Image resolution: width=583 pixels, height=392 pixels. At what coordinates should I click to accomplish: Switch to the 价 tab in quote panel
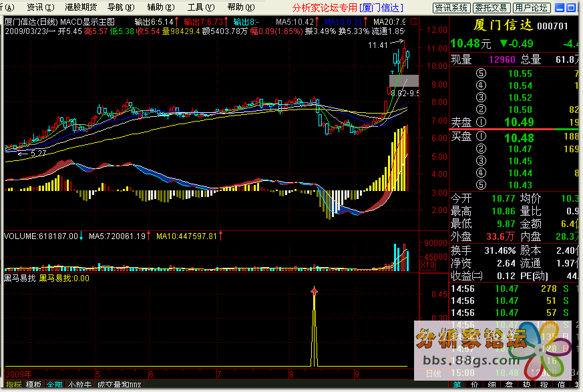point(474,385)
